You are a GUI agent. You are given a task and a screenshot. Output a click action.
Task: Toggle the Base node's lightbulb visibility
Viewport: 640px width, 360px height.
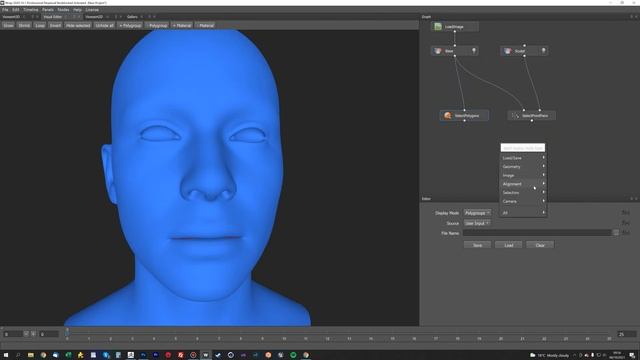(x=474, y=51)
